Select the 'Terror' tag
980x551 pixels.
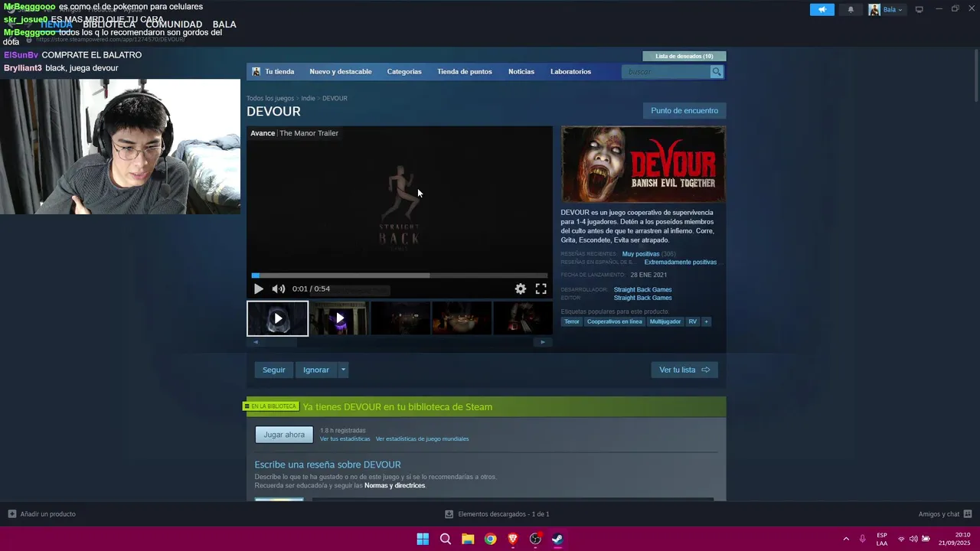[x=572, y=322]
